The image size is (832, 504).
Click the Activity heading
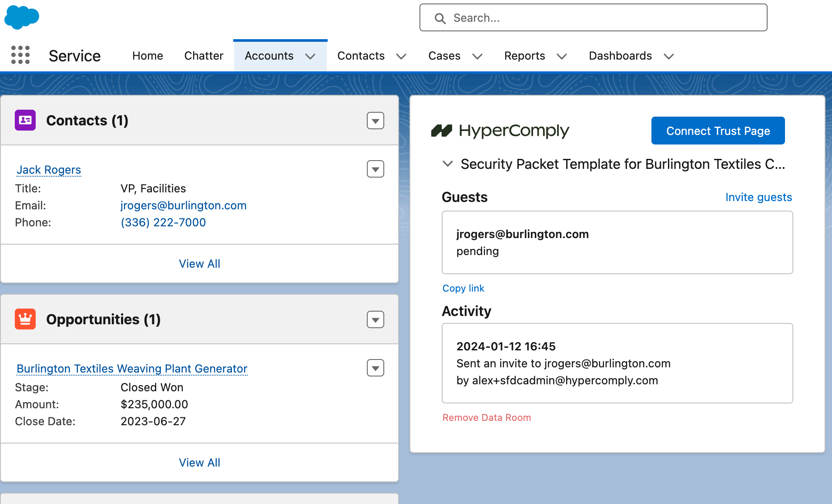click(x=466, y=311)
